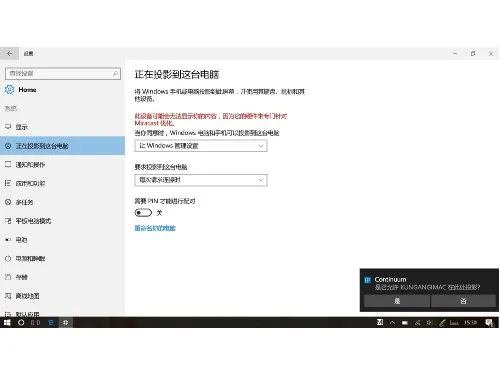This screenshot has height=375, width=500.
Task: Open the Windows Start menu
Action: 7,322
